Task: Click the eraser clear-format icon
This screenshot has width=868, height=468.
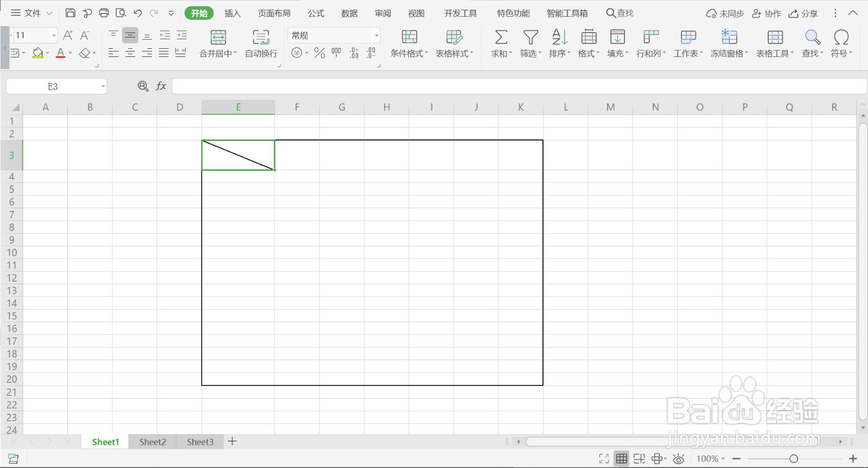Action: pyautogui.click(x=85, y=53)
